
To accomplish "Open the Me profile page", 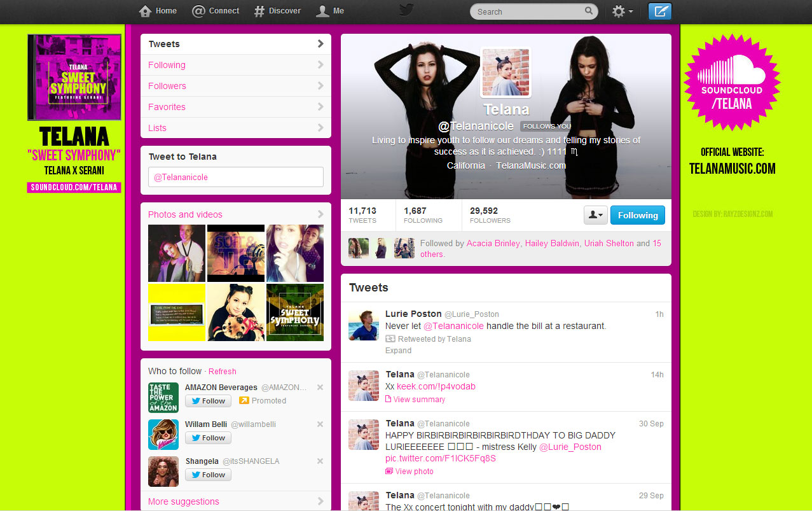I will click(x=331, y=11).
